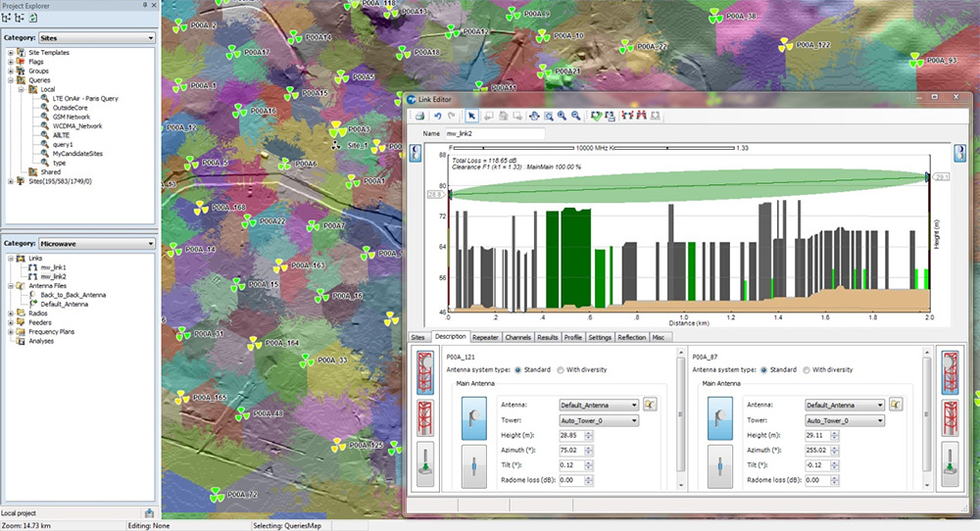Open the Antenna dropdown for P00A_87
980x531 pixels.
point(845,405)
